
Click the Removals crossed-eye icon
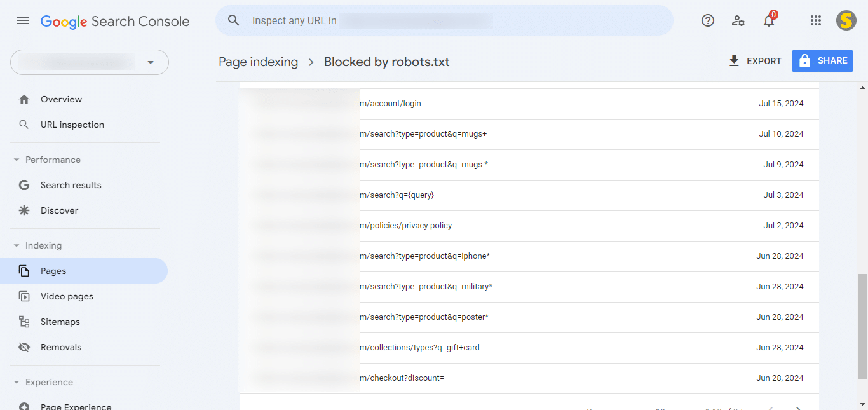[24, 347]
